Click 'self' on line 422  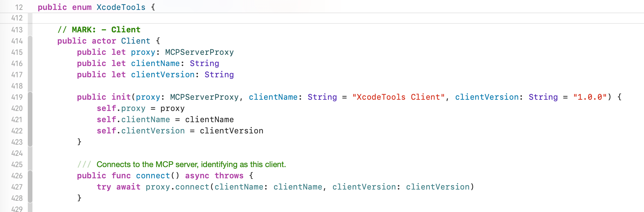click(x=106, y=130)
